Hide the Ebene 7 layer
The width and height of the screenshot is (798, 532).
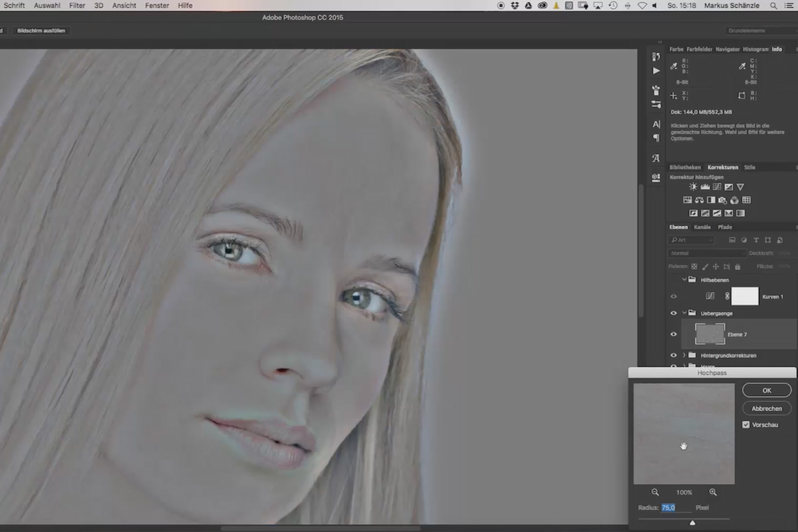pyautogui.click(x=673, y=334)
